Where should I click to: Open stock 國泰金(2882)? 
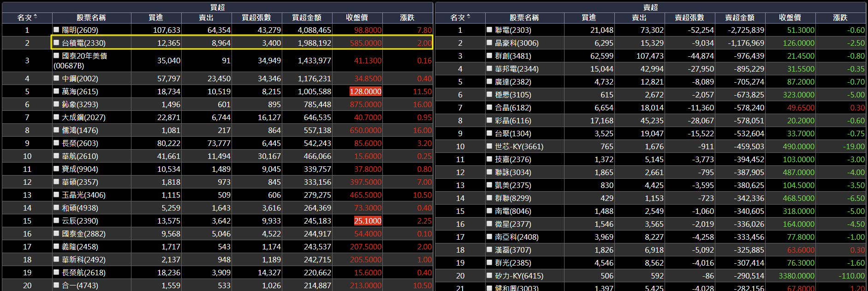click(x=84, y=234)
